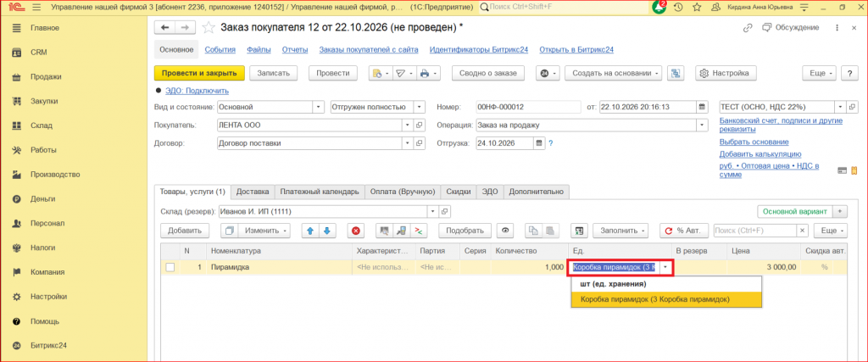
Task: Open the discount card icon
Action: pyautogui.click(x=843, y=170)
